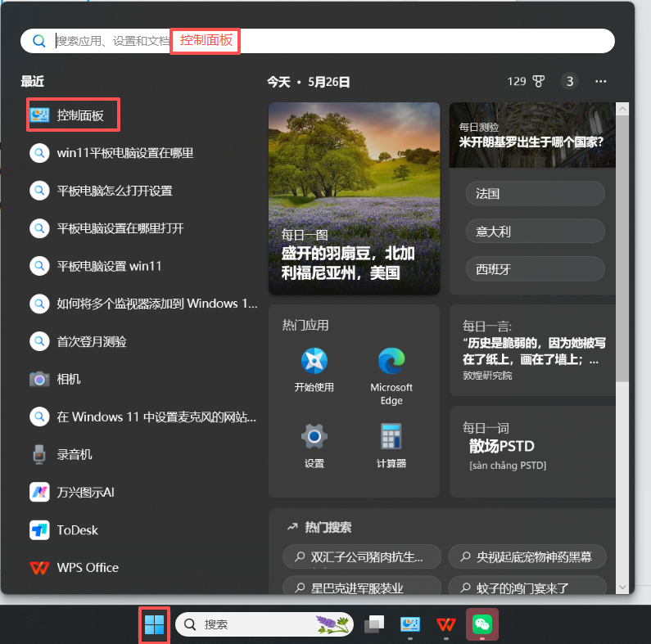This screenshot has height=644, width=651.
Task: Select recent search 如何将多个监视器添加到 Windows
Action: pyautogui.click(x=143, y=304)
